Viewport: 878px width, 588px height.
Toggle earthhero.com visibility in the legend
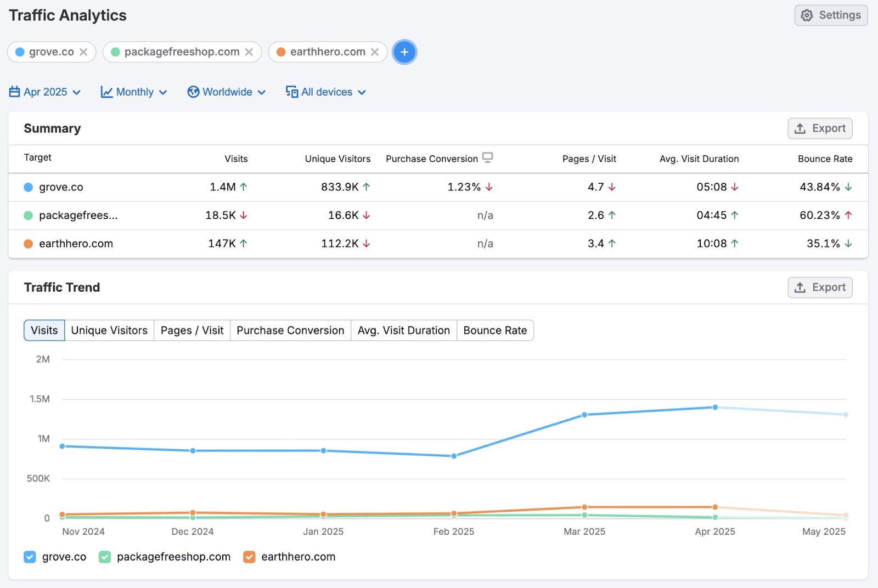click(249, 557)
